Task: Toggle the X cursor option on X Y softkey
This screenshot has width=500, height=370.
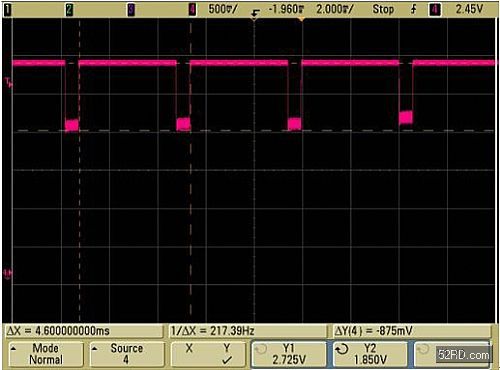Action: 189,349
